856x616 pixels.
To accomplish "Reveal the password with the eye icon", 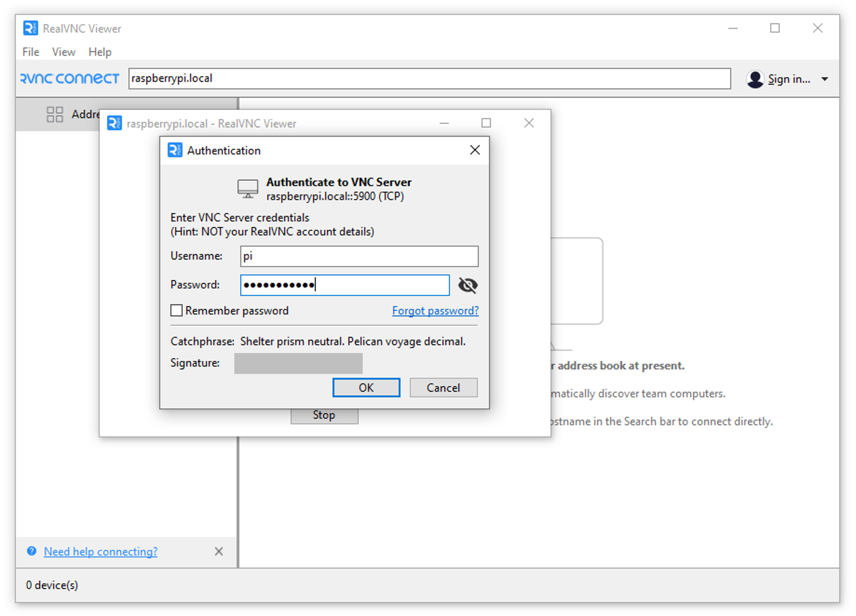I will click(468, 285).
